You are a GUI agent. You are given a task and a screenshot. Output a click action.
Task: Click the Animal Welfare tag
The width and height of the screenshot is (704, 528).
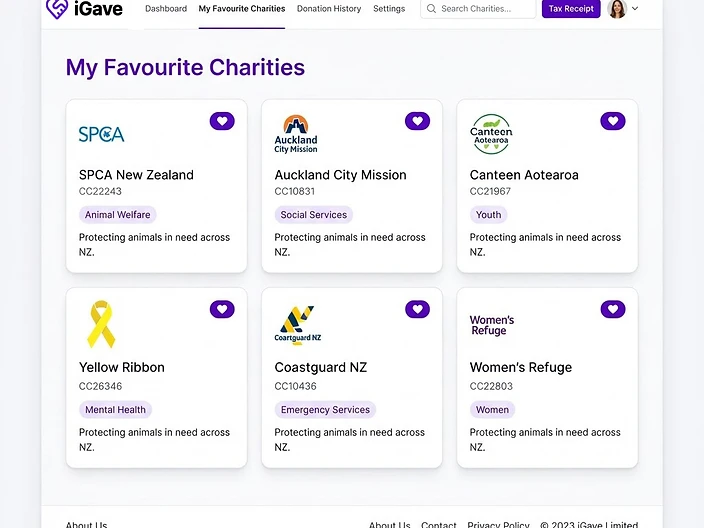[x=118, y=215]
